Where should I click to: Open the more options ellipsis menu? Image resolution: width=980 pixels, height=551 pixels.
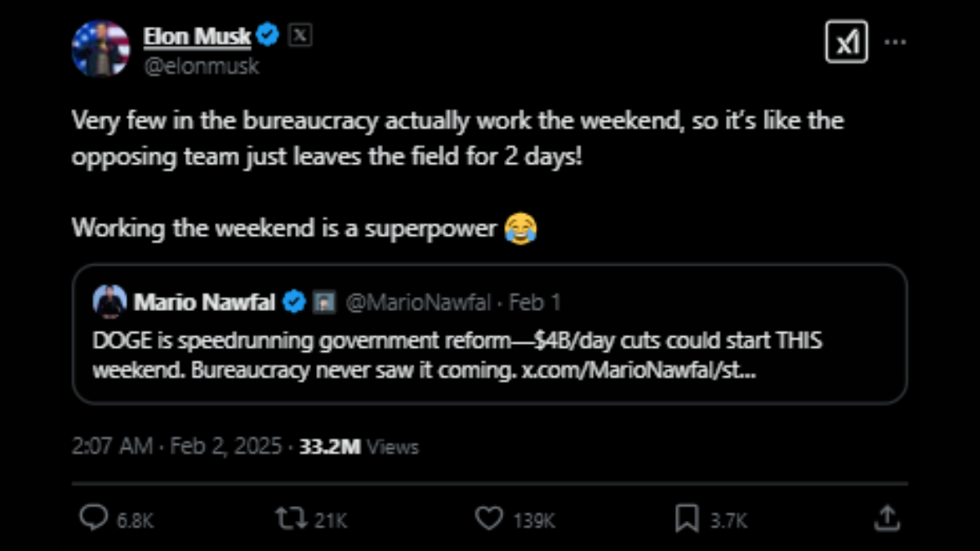click(897, 40)
